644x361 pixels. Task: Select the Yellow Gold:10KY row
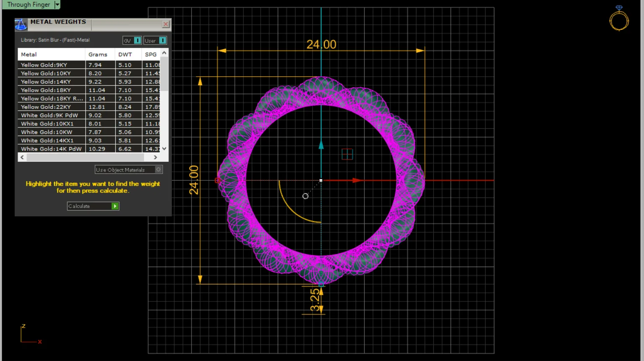[89, 73]
